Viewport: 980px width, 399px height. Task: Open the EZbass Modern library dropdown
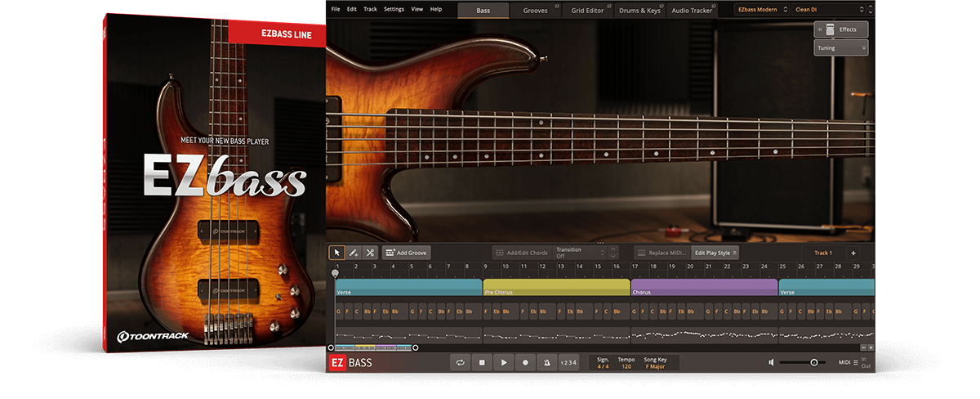point(760,10)
